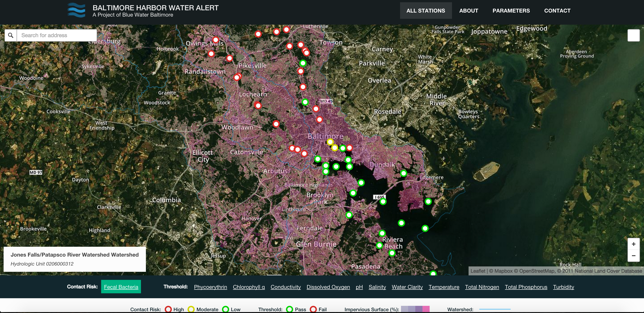This screenshot has width=644, height=313.
Task: Select the Turbidity threshold
Action: tap(563, 287)
